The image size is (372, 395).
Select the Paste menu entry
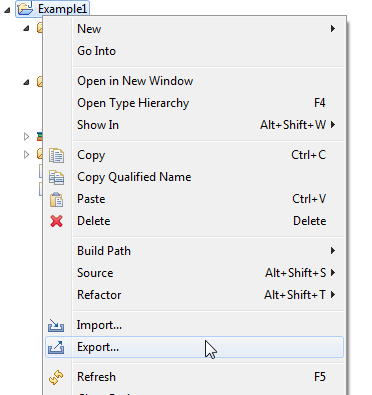tap(195, 199)
